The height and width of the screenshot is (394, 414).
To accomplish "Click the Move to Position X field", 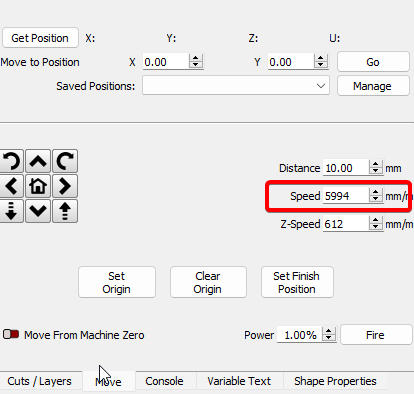I will click(166, 62).
